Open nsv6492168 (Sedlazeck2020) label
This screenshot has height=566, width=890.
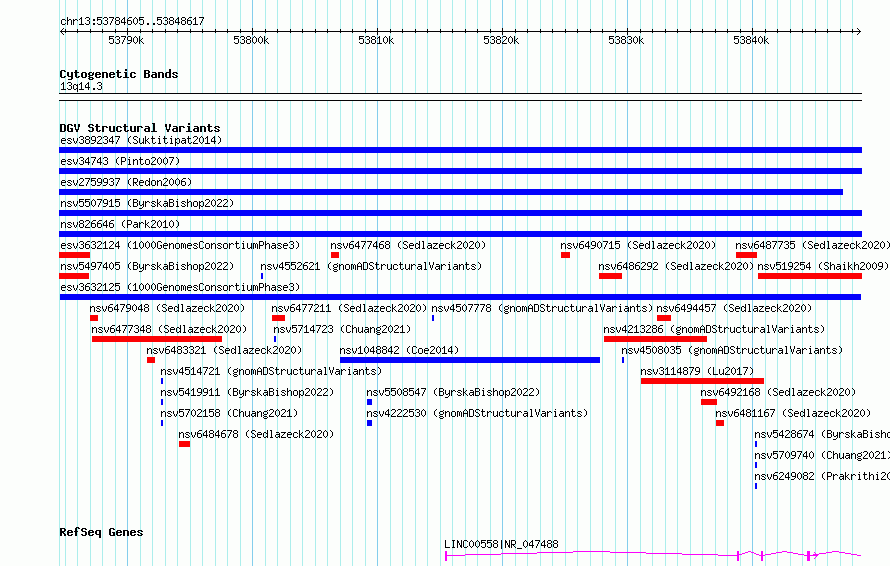778,392
